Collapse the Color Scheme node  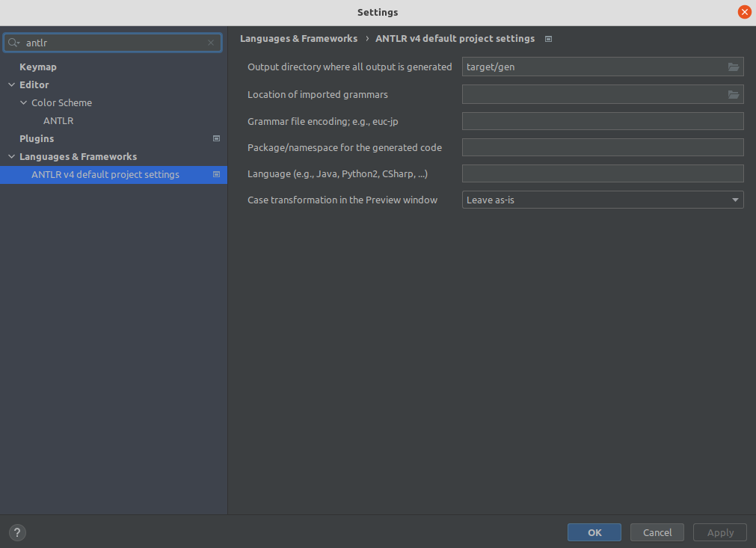[23, 102]
